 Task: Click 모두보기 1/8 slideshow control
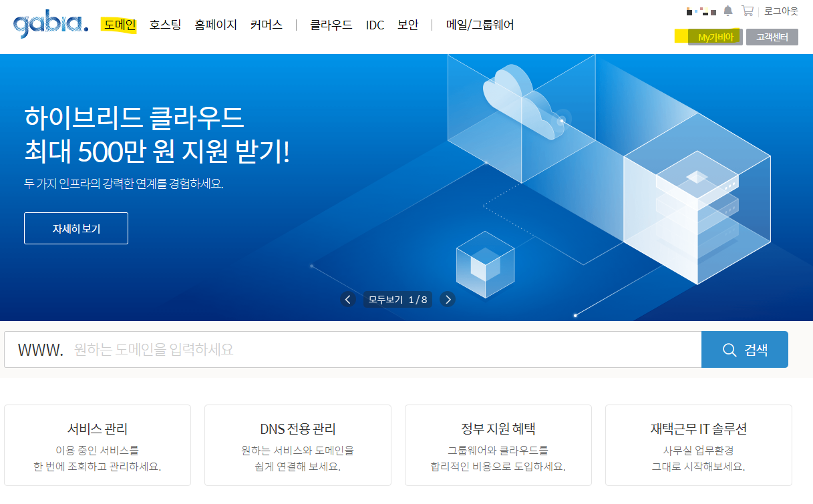coord(397,299)
